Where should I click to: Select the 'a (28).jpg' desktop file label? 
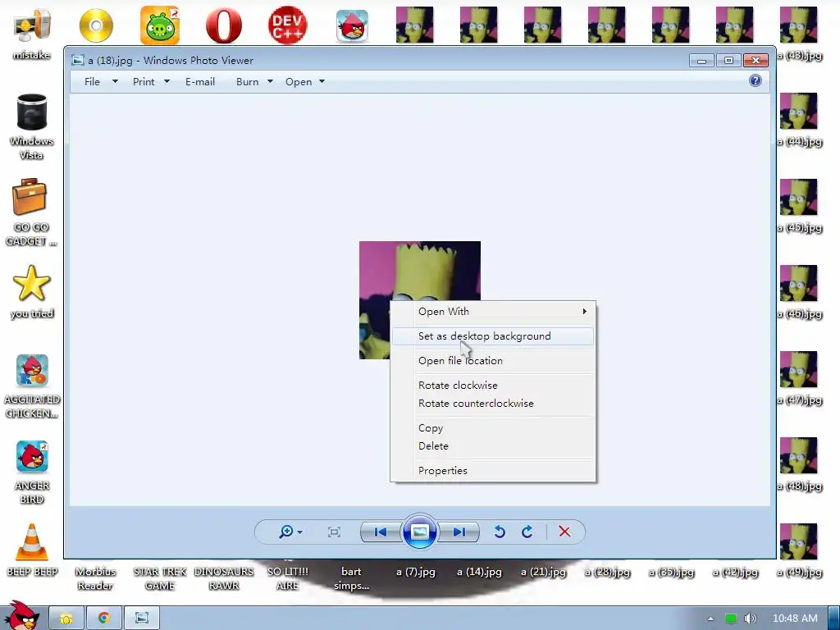(x=607, y=572)
